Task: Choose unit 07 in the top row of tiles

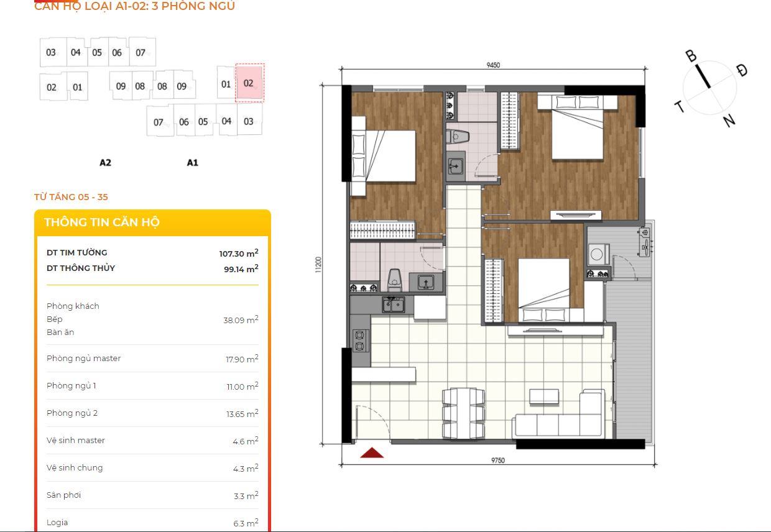Action: tap(142, 52)
